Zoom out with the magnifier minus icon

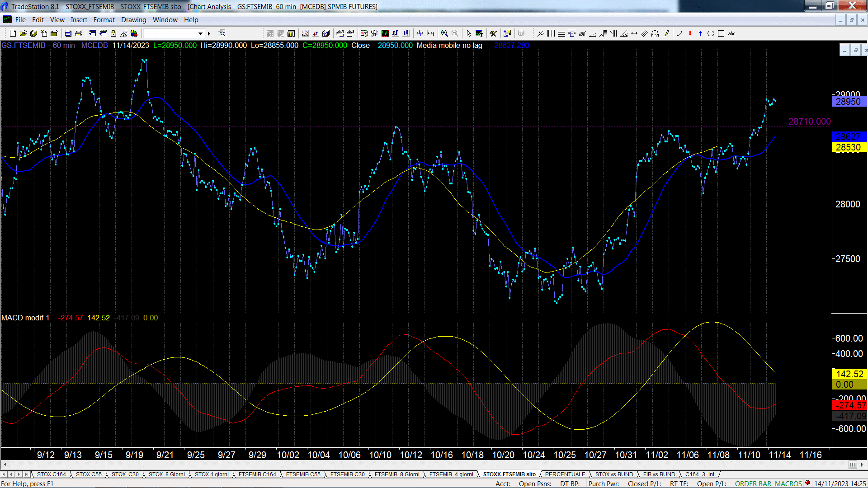click(x=455, y=33)
